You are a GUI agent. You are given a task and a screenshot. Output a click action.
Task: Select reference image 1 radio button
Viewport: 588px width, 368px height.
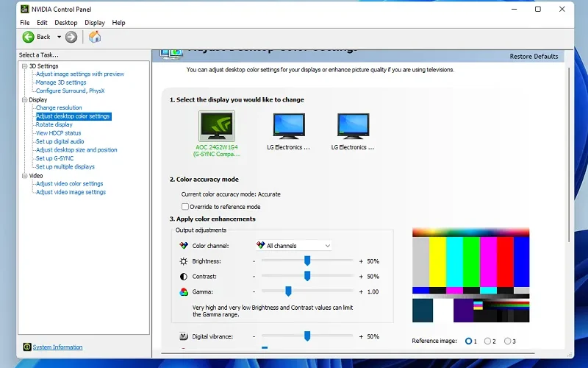point(468,341)
